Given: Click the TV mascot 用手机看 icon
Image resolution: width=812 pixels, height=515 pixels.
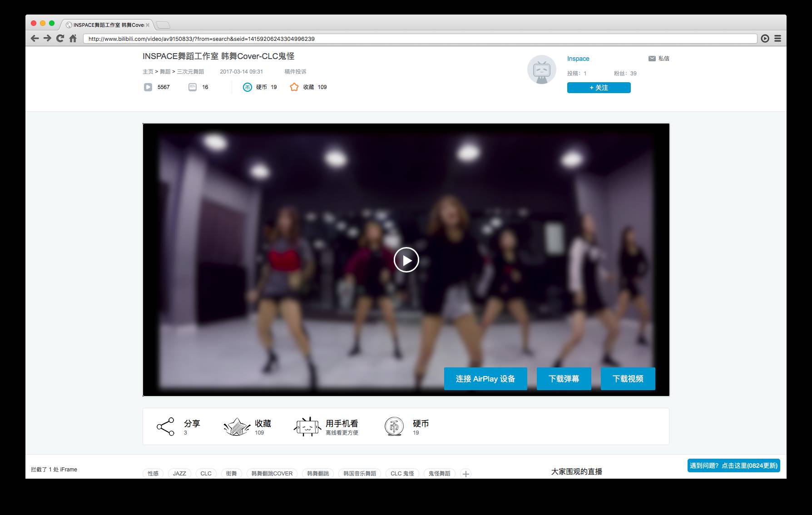Looking at the screenshot, I should (307, 426).
